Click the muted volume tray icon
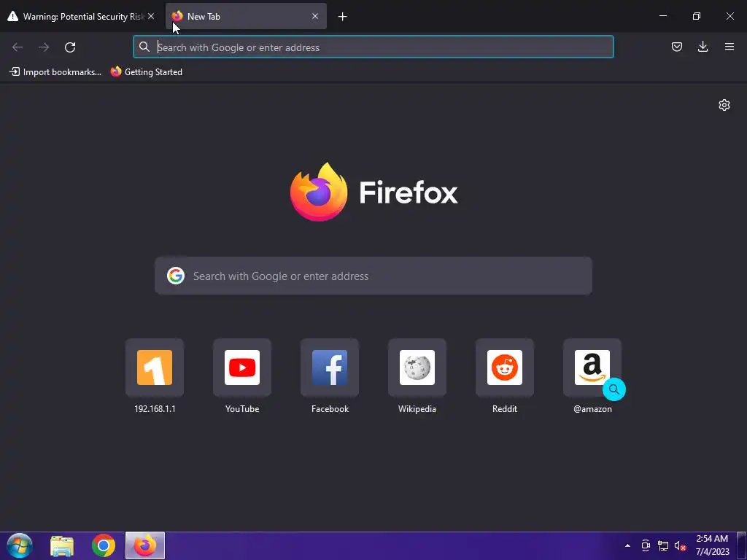747x560 pixels. click(x=680, y=545)
